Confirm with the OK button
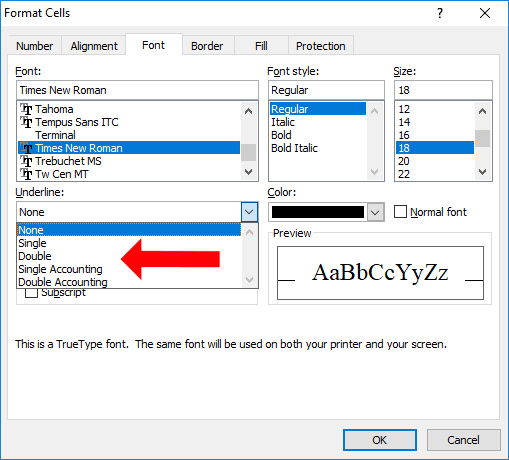Image resolution: width=509 pixels, height=460 pixels. pyautogui.click(x=380, y=440)
